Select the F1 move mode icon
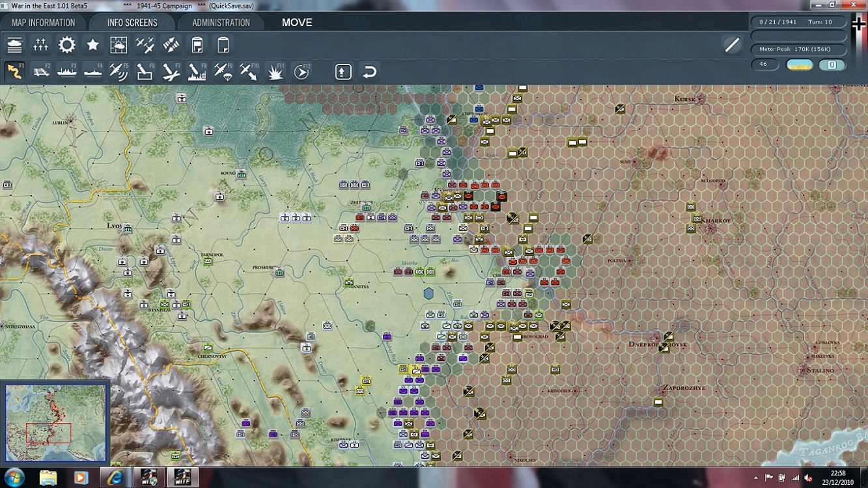This screenshot has width=868, height=488. coord(14,72)
